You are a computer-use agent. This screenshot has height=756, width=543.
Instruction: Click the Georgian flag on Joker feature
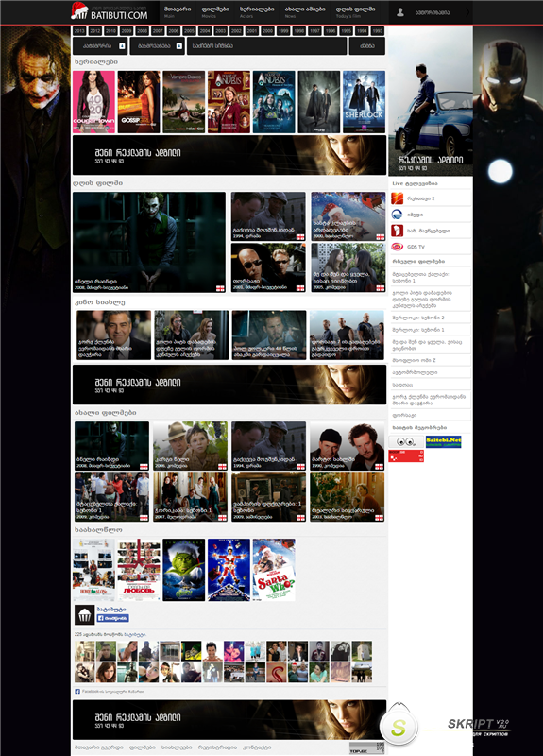220,288
